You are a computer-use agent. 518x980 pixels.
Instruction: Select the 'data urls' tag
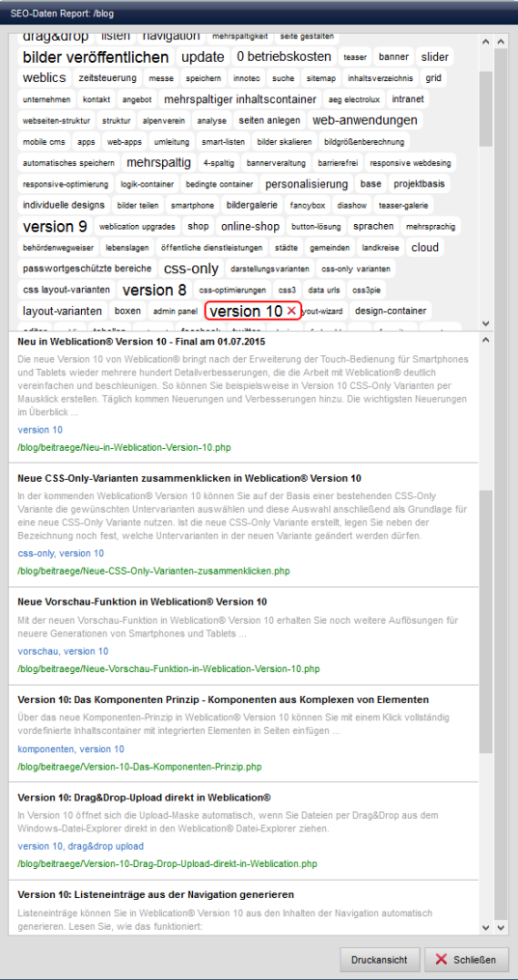pyautogui.click(x=324, y=290)
